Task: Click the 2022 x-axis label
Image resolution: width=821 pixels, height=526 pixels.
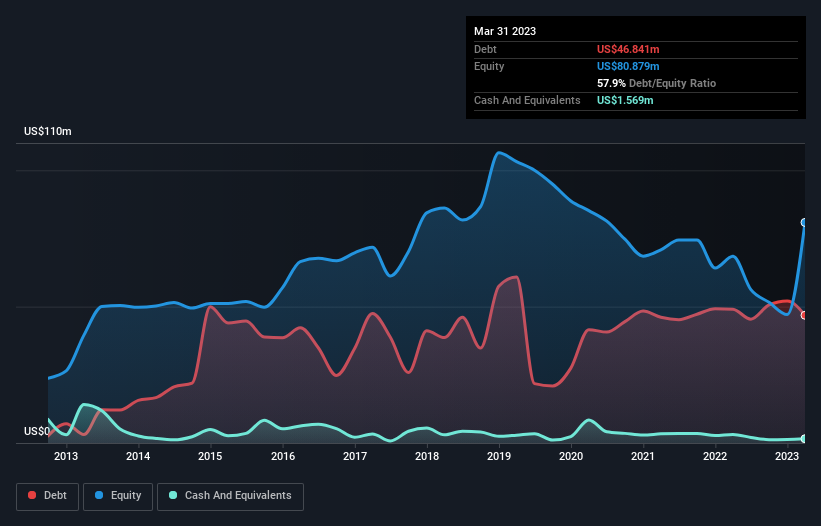Action: click(715, 456)
